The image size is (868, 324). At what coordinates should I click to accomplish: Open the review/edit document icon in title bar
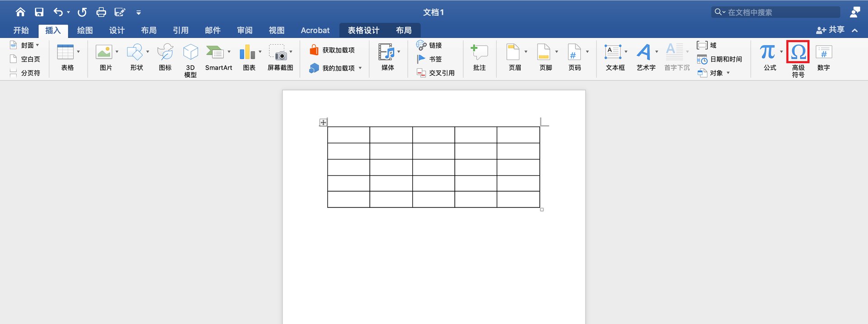120,12
